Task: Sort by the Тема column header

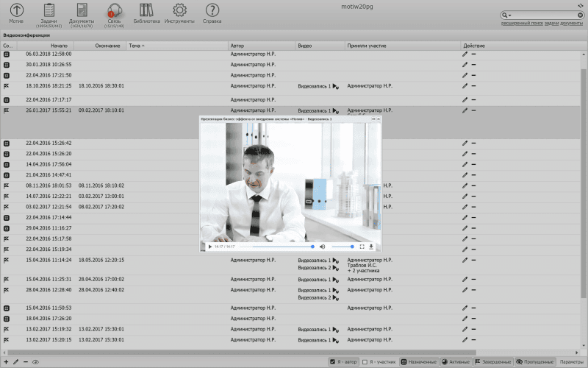Action: [x=135, y=46]
